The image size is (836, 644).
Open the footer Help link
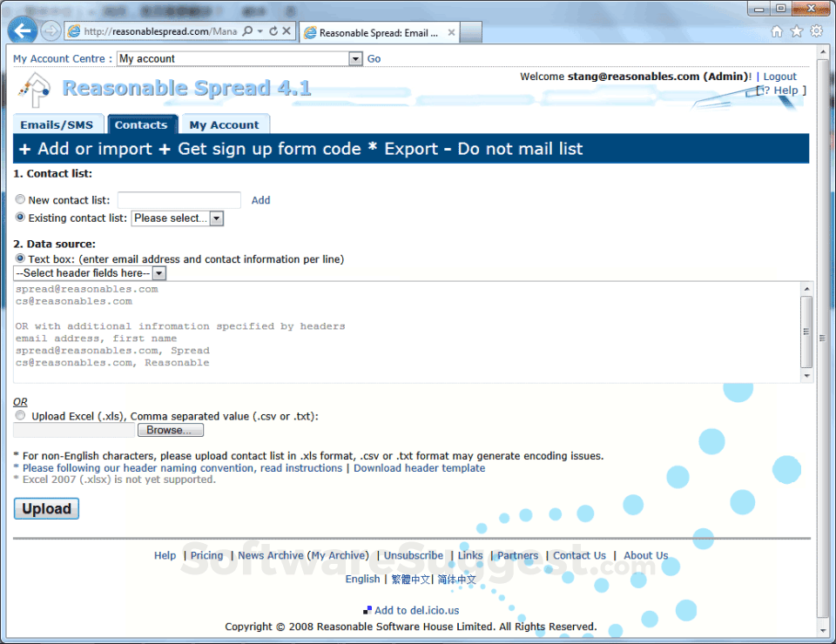[x=165, y=555]
